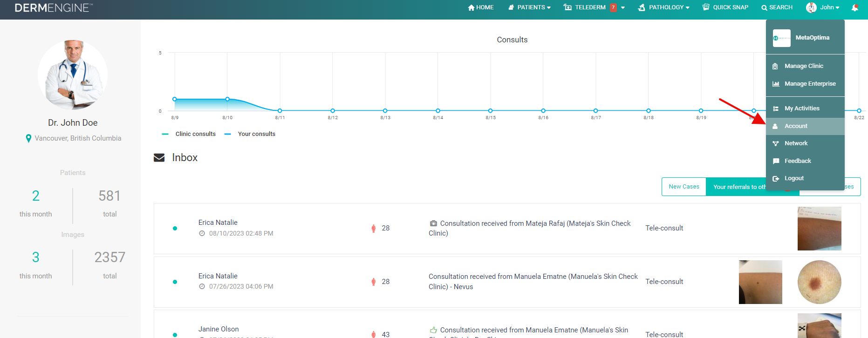
Task: Open Feedback from the user menu
Action: click(805, 161)
